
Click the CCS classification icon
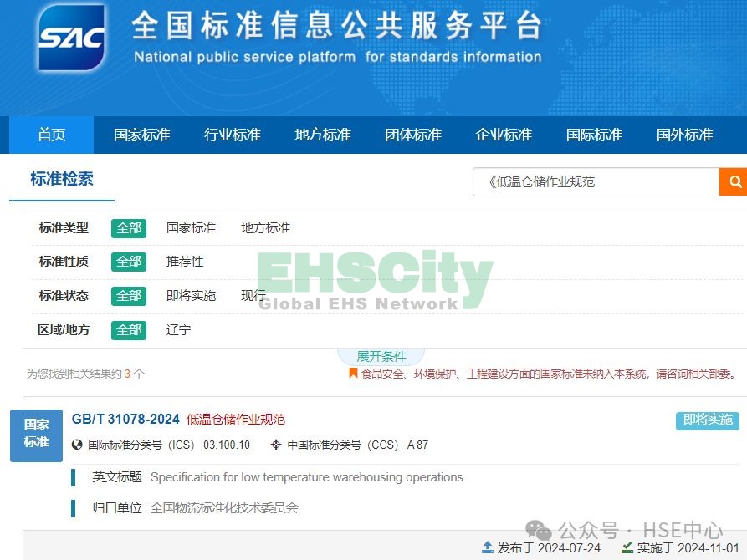point(276,445)
